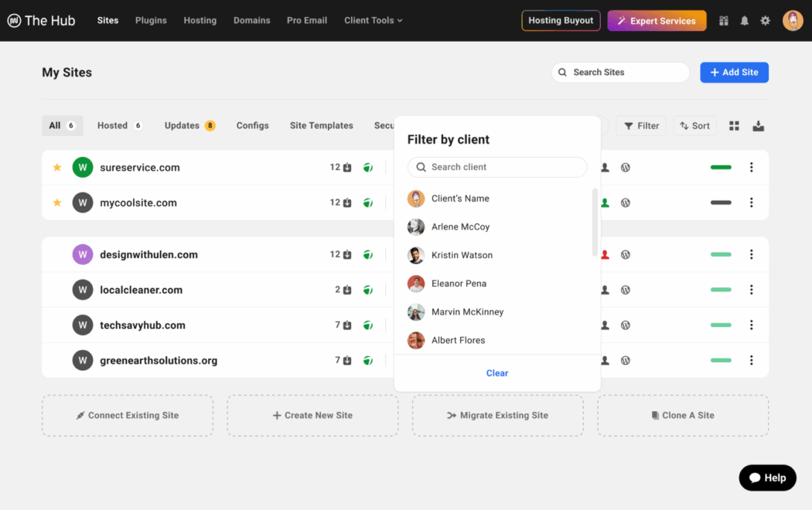This screenshot has height=510, width=812.
Task: Flip the switch on the designwithulen.com row
Action: [721, 253]
